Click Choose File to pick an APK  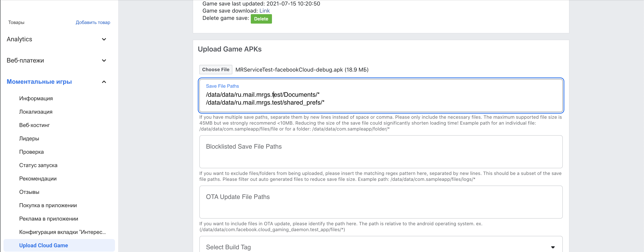point(215,69)
